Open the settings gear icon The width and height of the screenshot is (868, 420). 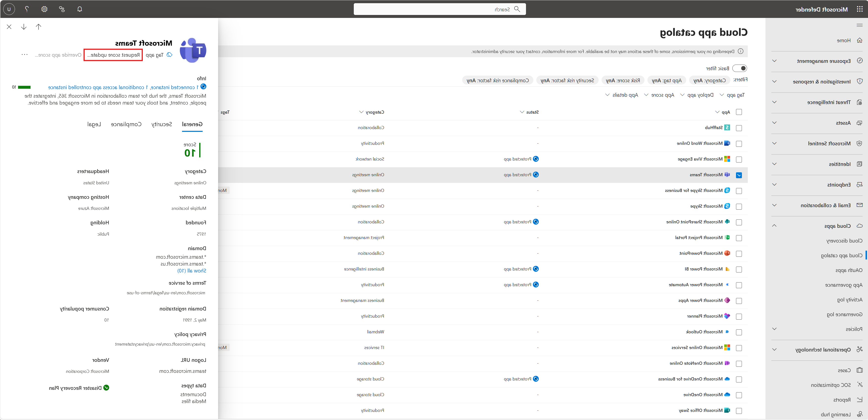pos(44,9)
